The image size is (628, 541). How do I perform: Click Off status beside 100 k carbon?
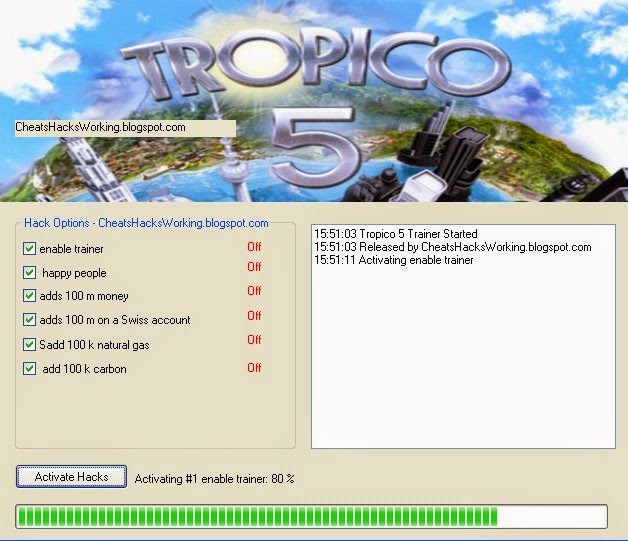click(x=254, y=368)
